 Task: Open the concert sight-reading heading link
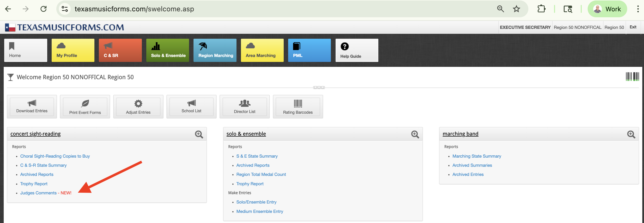[x=36, y=134]
